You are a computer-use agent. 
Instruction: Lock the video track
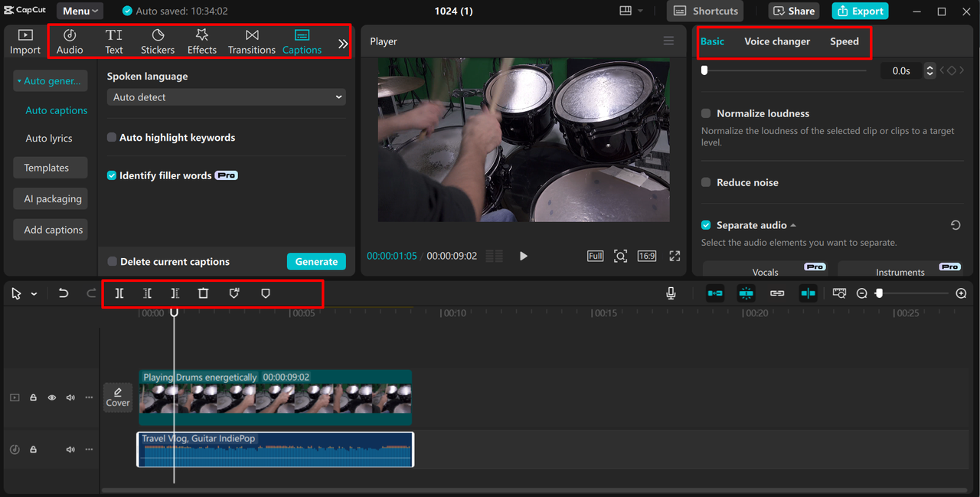pyautogui.click(x=33, y=397)
